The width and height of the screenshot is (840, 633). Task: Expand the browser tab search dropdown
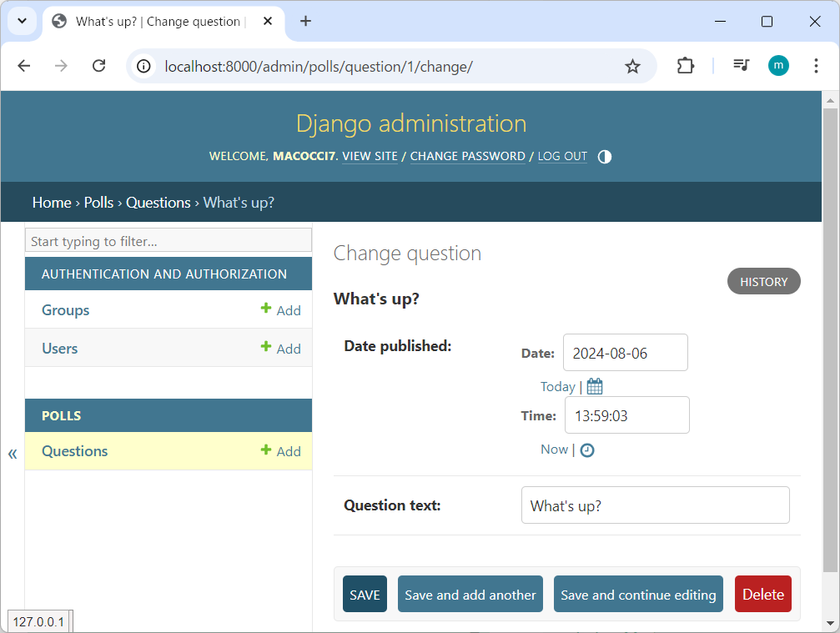pyautogui.click(x=23, y=22)
